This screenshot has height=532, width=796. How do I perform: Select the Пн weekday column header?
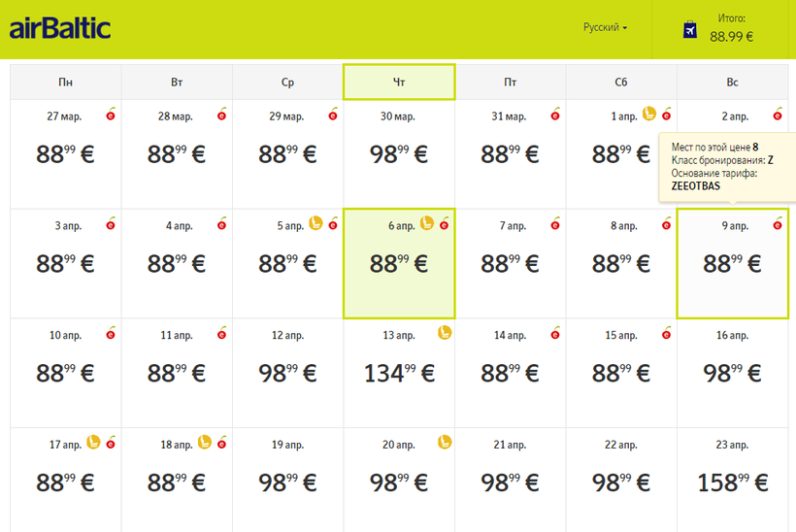point(65,83)
